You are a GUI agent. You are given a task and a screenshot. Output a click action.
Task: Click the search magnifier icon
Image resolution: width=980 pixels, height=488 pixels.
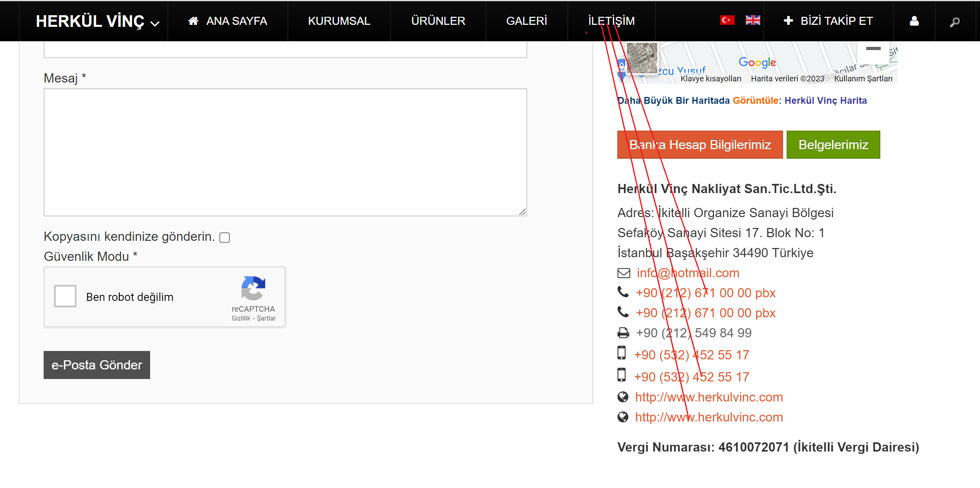(955, 22)
